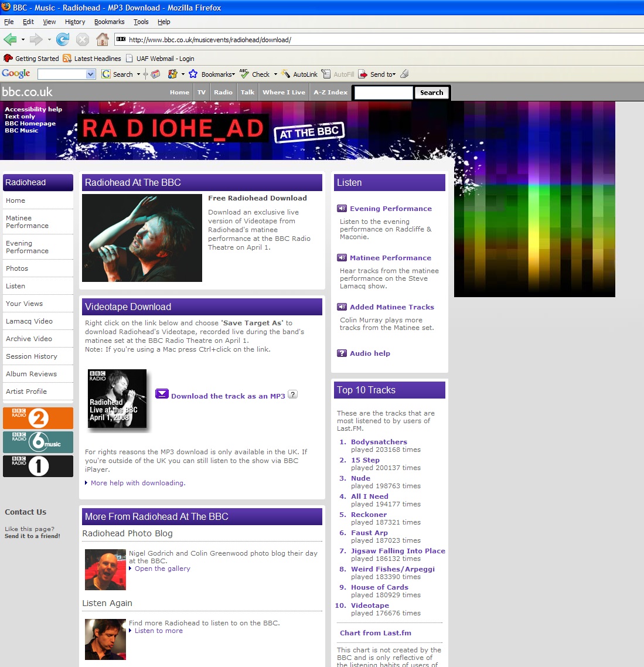Image resolution: width=644 pixels, height=667 pixels.
Task: Click the speaker icon beside Added Matinee Tracks
Action: 342,307
